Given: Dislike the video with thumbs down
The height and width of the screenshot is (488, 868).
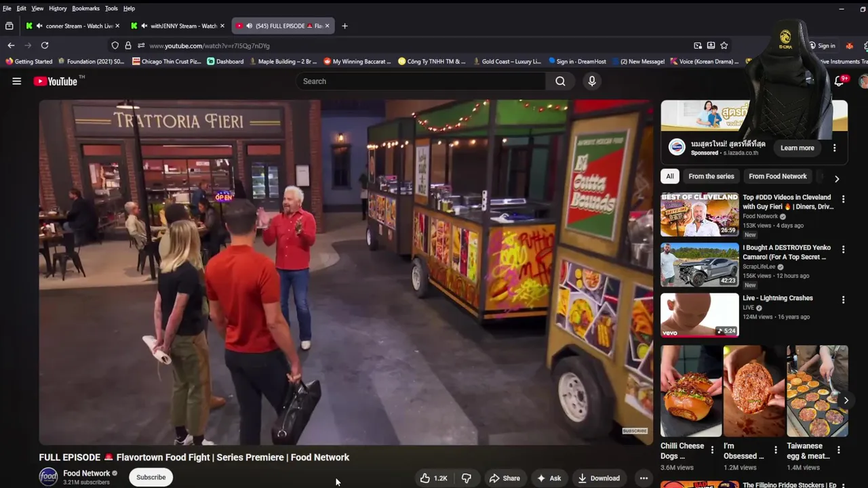Looking at the screenshot, I should click(x=466, y=479).
